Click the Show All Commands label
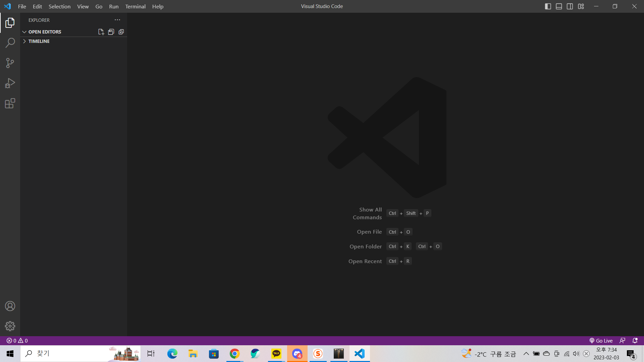644x362 pixels. click(367, 214)
